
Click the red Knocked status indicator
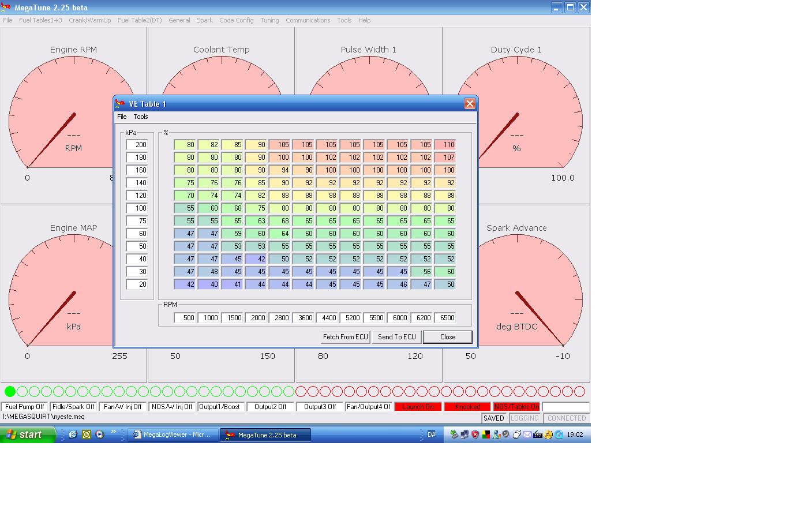(467, 407)
